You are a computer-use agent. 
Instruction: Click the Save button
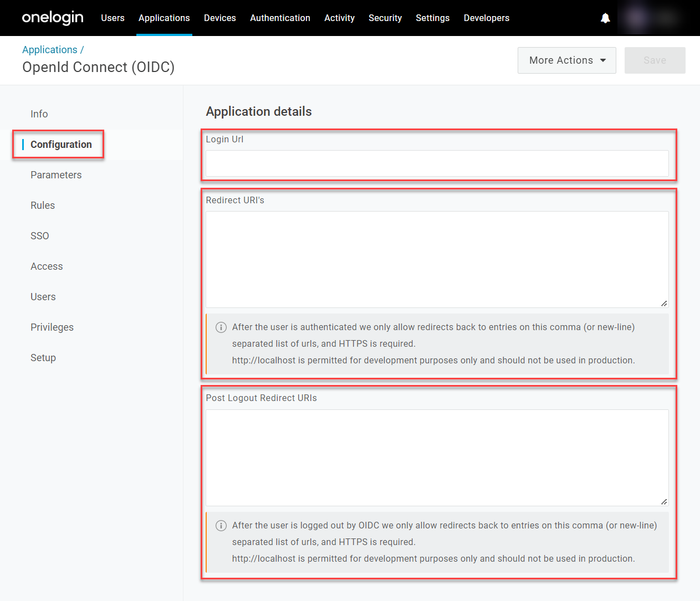(x=655, y=60)
